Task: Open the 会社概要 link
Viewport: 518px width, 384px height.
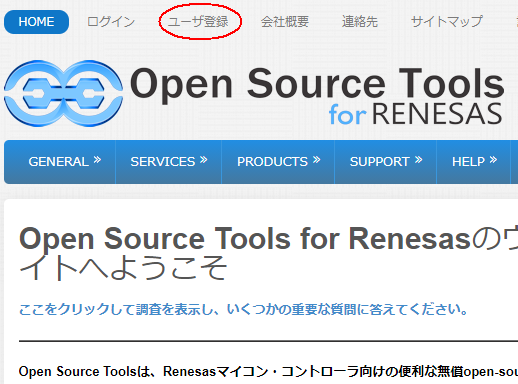Action: (x=285, y=22)
